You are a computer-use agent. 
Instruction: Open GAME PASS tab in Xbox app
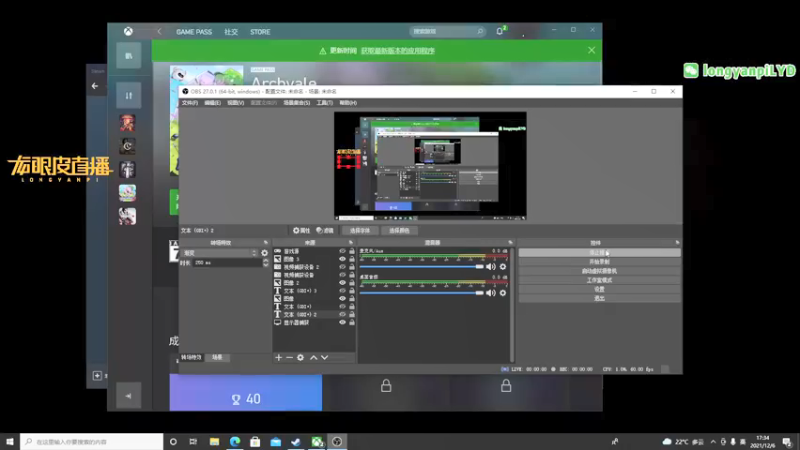coord(194,32)
